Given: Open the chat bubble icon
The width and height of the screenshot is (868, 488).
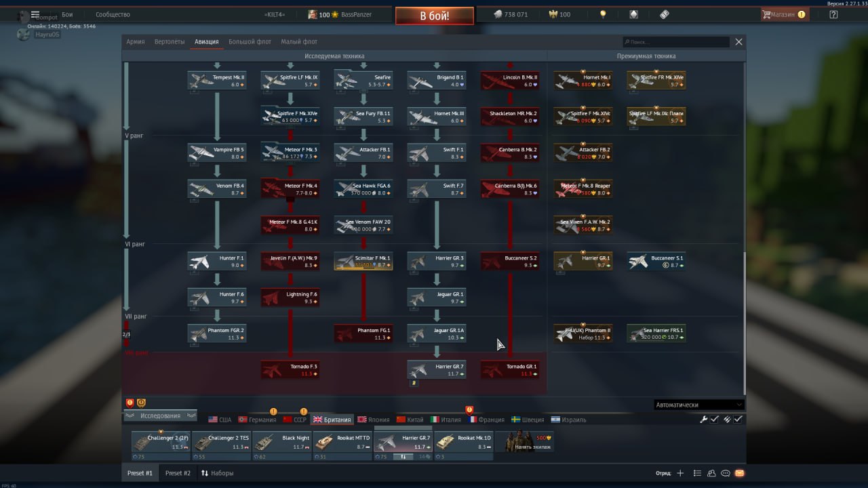Looking at the screenshot, I should pos(726,473).
